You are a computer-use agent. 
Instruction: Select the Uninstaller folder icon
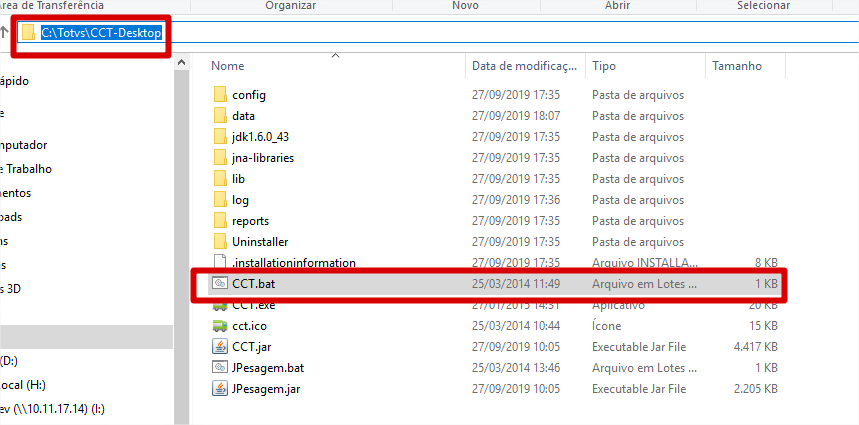pos(220,242)
